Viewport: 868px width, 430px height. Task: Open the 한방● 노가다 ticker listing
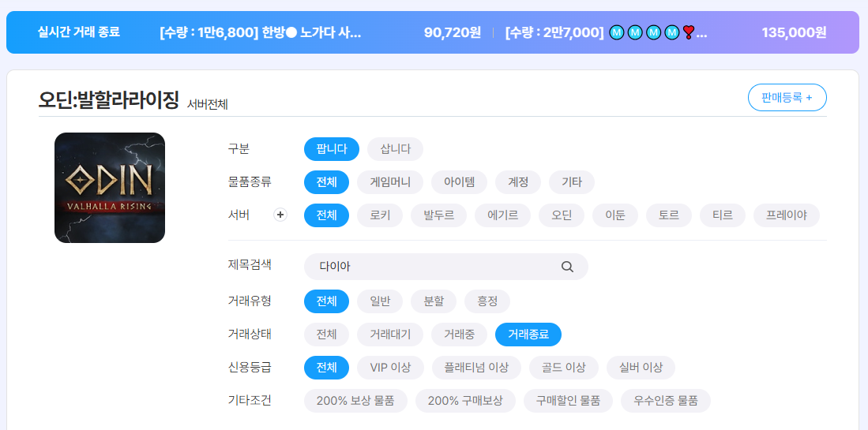[x=260, y=32]
